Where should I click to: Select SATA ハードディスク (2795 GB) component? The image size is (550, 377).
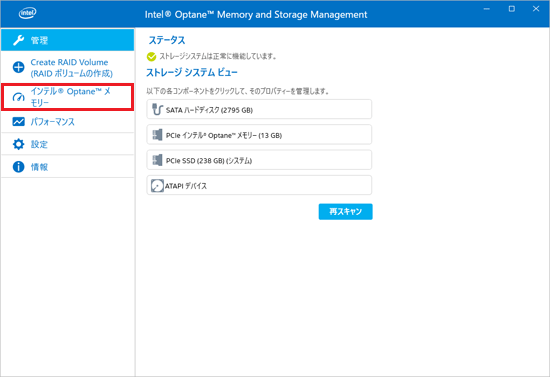pos(259,109)
